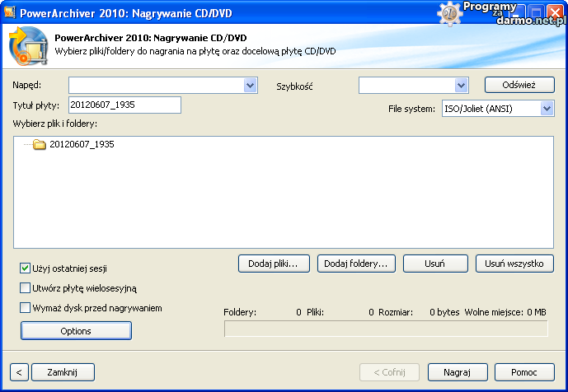
Task: Open the Options button
Action: click(76, 330)
